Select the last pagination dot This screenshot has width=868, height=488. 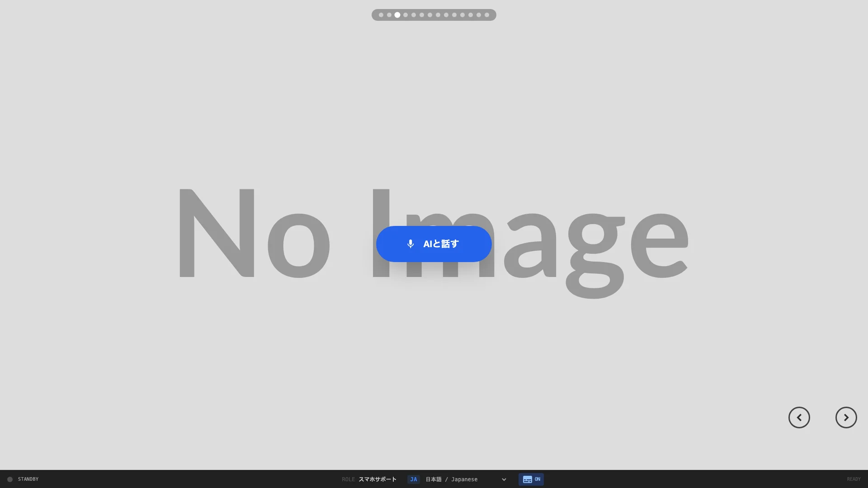point(487,15)
